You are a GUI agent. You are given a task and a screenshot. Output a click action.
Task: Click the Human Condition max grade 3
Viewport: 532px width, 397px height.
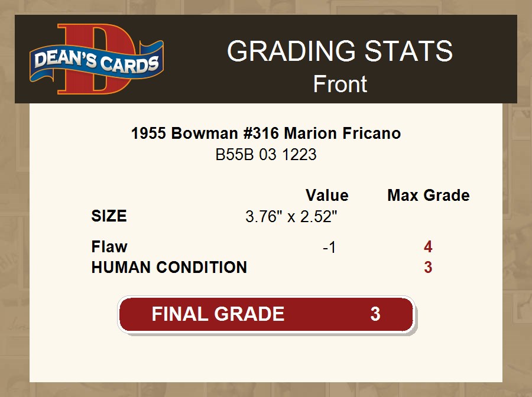pyautogui.click(x=428, y=268)
